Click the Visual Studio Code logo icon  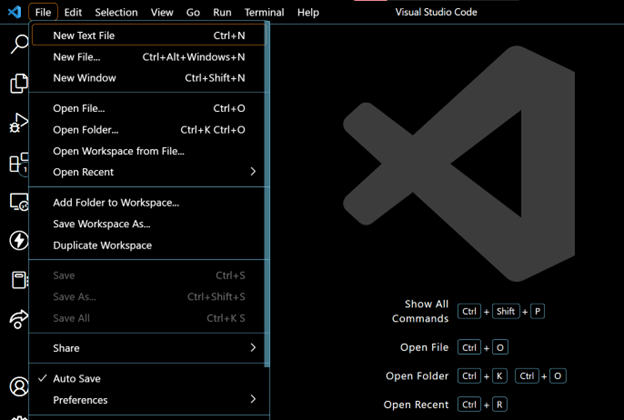click(14, 12)
